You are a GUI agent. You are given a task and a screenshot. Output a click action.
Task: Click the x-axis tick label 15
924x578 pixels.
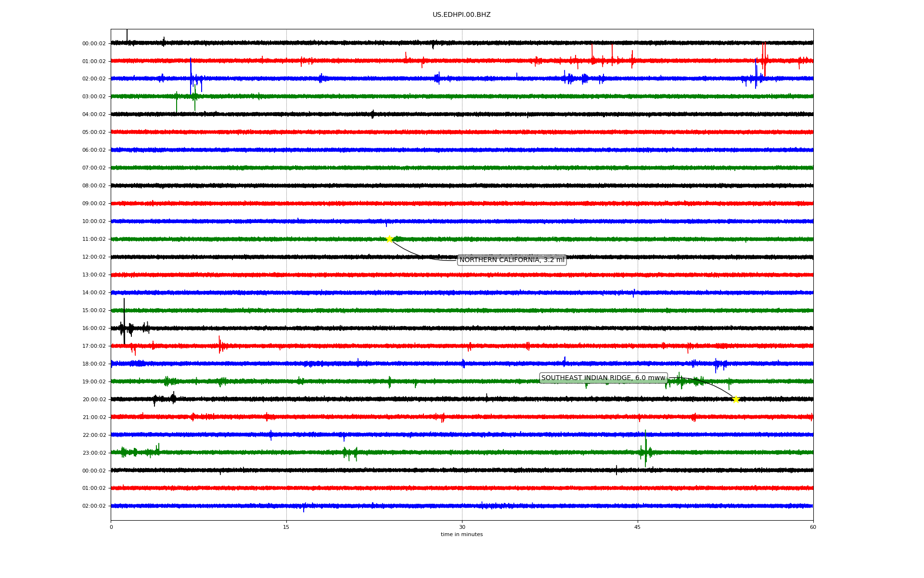(286, 527)
